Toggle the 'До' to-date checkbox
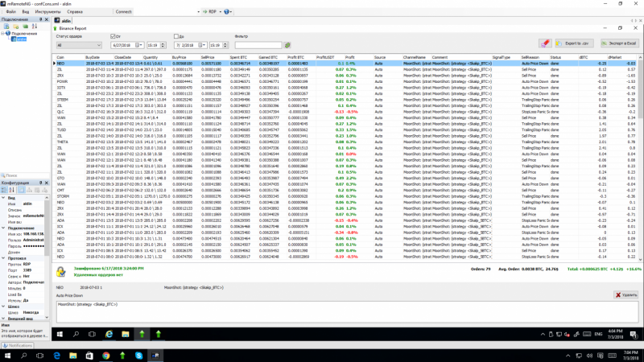644x362 pixels. tap(176, 36)
